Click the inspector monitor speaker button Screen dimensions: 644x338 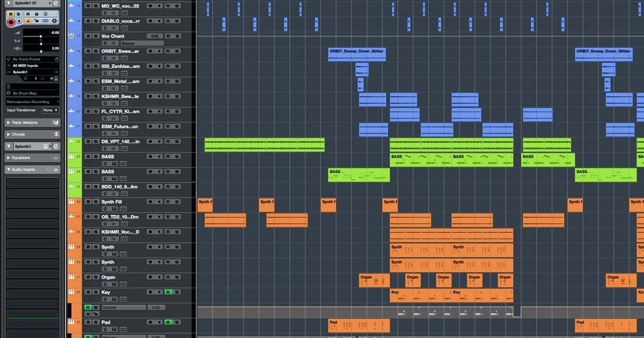coord(20,21)
